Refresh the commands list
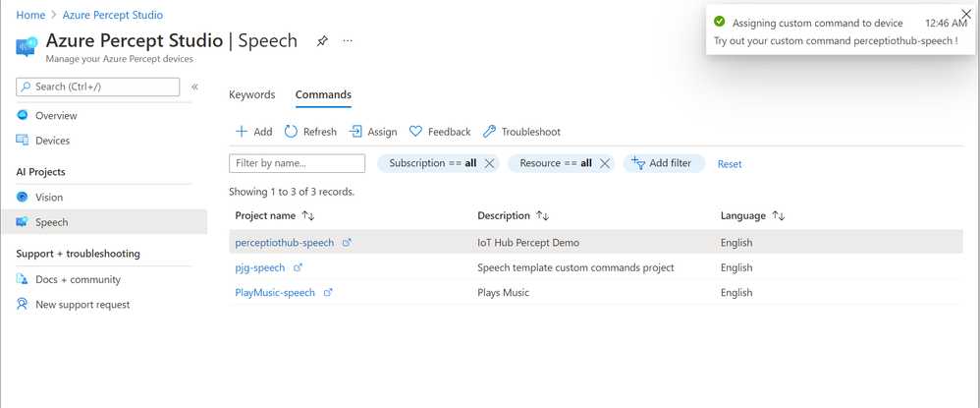 [310, 132]
